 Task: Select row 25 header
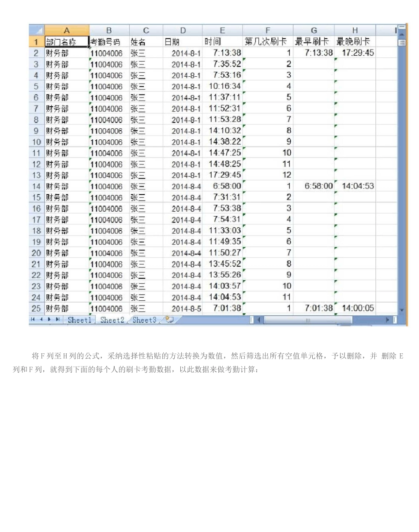click(37, 308)
